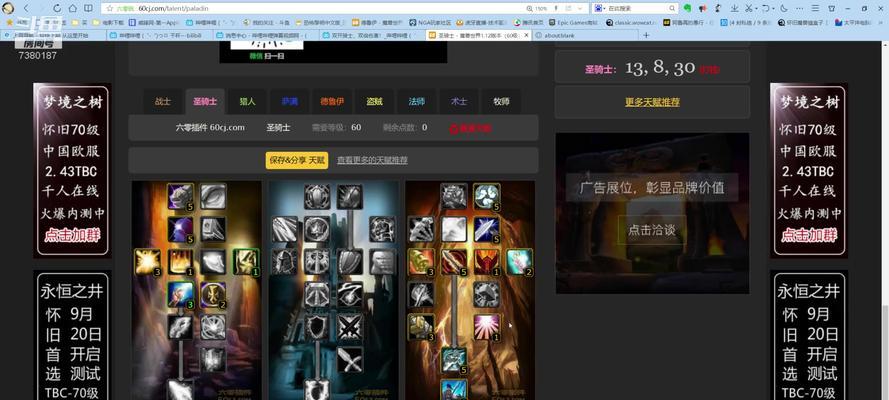Click Two-Handed Weapon Specialization talent
This screenshot has height=400, width=889.
(421, 327)
